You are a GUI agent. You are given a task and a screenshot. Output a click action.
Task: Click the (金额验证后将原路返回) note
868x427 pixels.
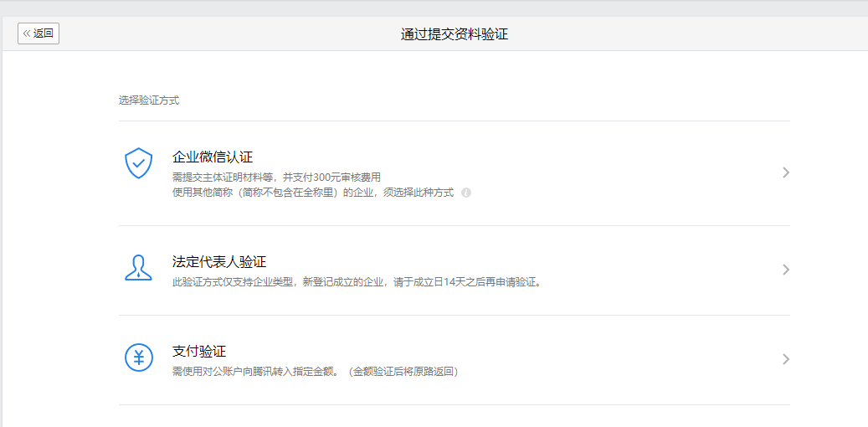[x=403, y=371]
